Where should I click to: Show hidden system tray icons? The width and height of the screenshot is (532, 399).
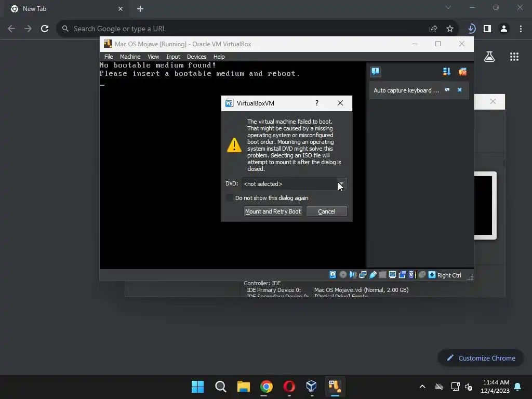(x=422, y=387)
